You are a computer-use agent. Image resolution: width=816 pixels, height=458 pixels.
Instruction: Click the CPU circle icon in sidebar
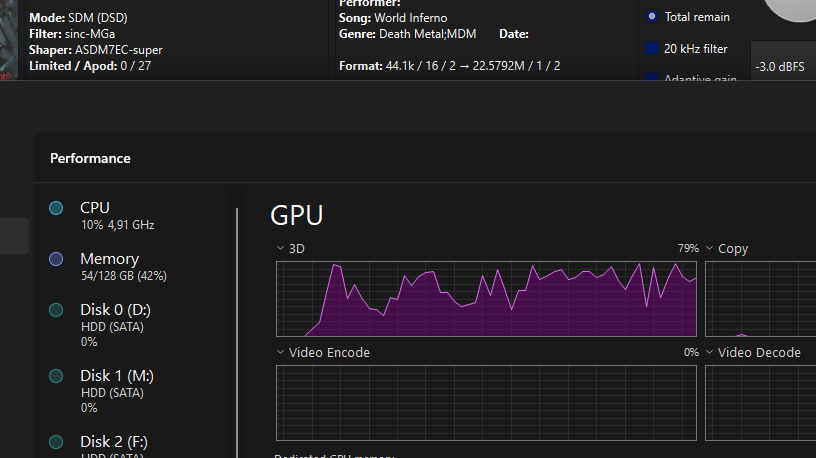pos(56,208)
